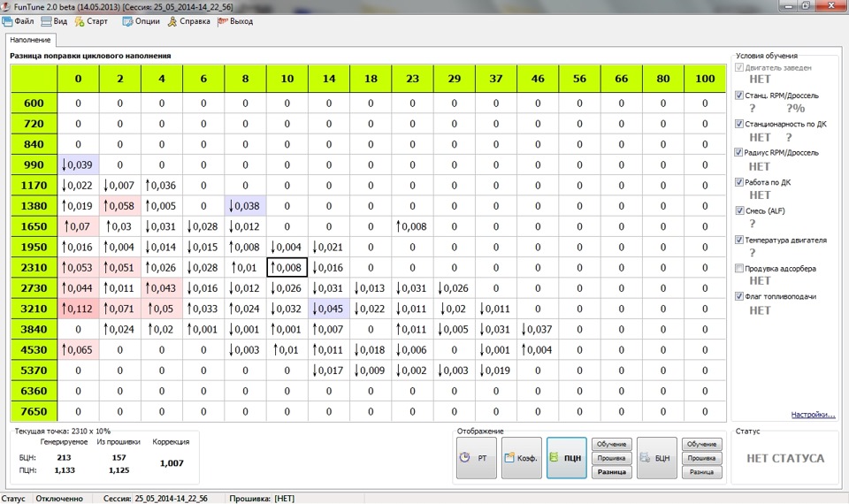Click the Двигатель заведен checkbox
This screenshot has width=849, height=504.
pos(739,68)
